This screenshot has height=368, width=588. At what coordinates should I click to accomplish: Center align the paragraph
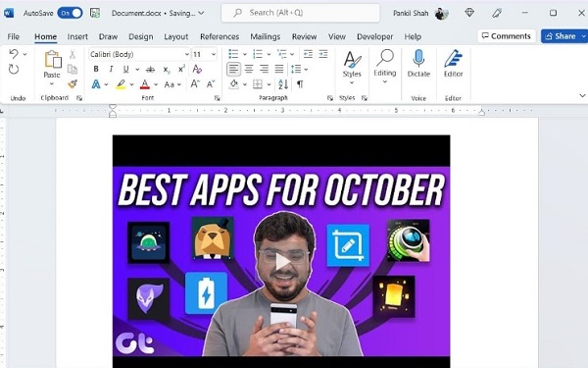(249, 69)
